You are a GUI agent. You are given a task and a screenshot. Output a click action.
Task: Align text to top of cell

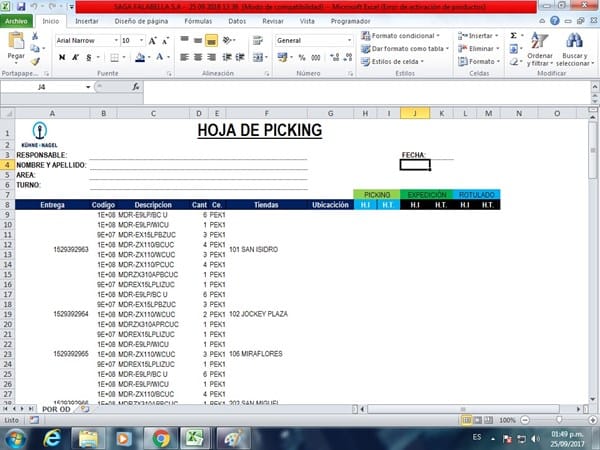tap(184, 39)
